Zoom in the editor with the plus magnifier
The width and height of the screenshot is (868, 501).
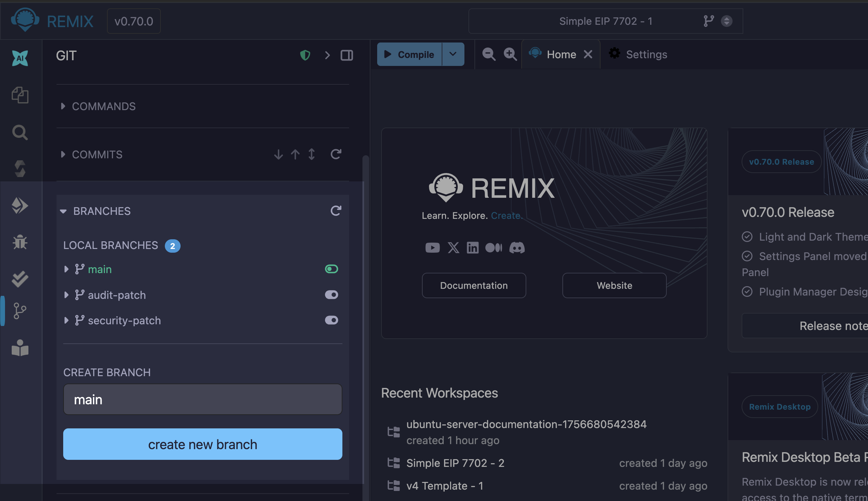point(510,54)
